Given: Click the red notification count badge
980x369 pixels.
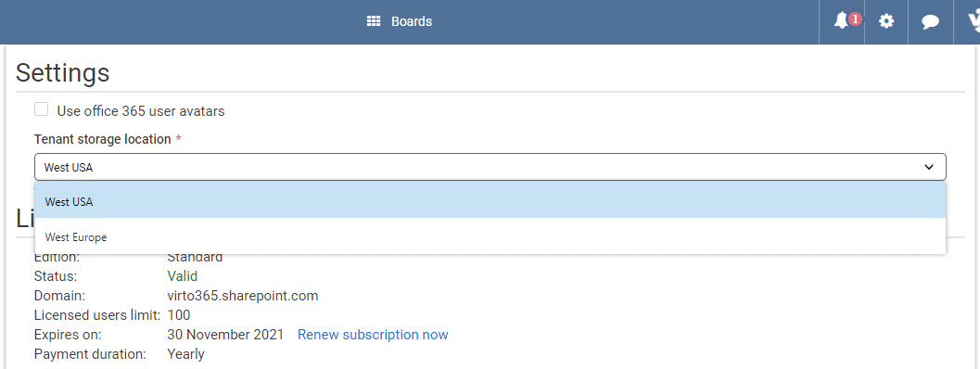Looking at the screenshot, I should tap(855, 19).
